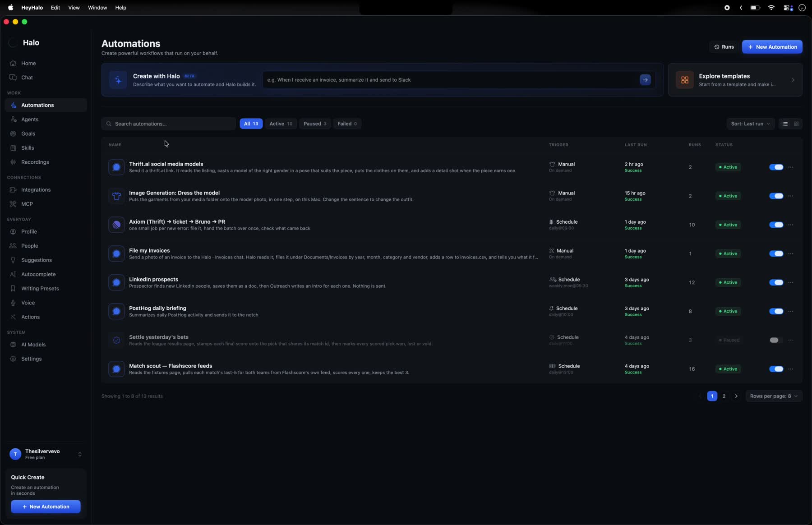This screenshot has width=812, height=525.
Task: Click Quick Create's New Automation button
Action: [x=46, y=507]
